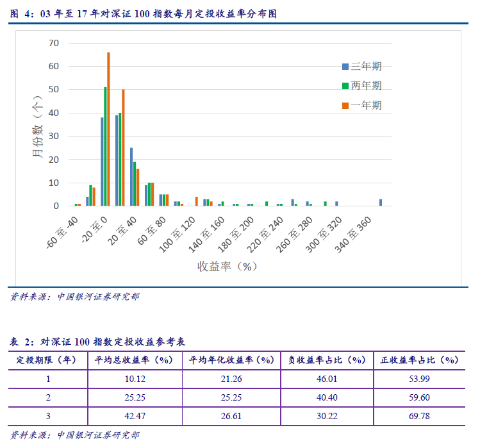The width and height of the screenshot is (480, 448).
Task: Click the table cell 10.12
Action: [x=135, y=379]
